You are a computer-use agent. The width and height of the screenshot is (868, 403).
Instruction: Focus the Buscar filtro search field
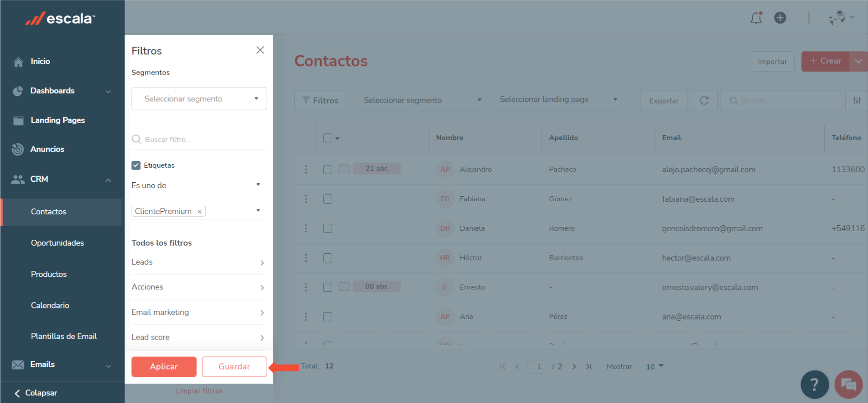(199, 139)
